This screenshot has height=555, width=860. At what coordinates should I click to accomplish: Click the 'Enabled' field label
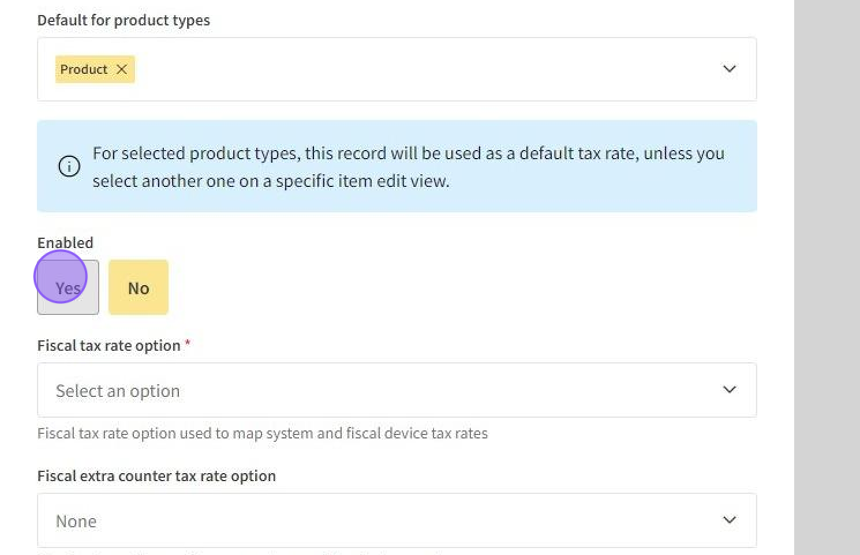click(x=65, y=243)
